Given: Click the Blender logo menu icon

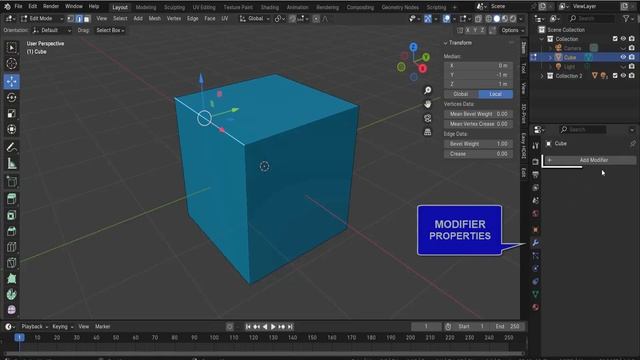Looking at the screenshot, I should click(7, 7).
